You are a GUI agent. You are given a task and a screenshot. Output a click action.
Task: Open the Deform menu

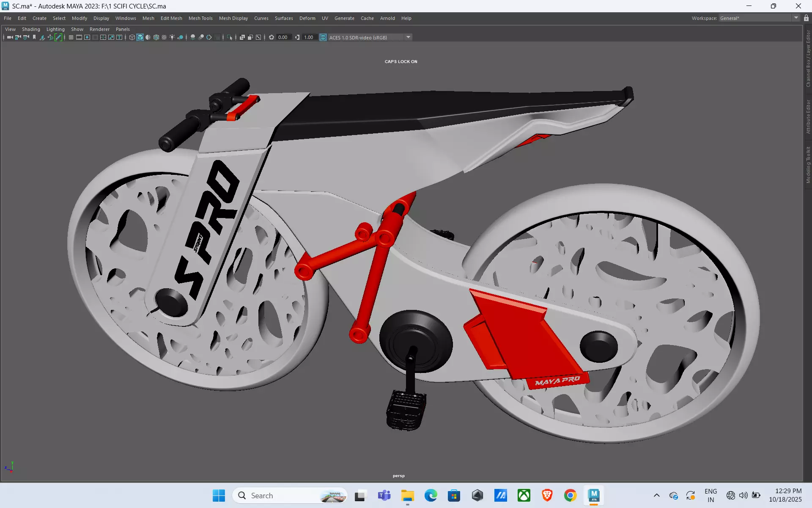coord(307,18)
